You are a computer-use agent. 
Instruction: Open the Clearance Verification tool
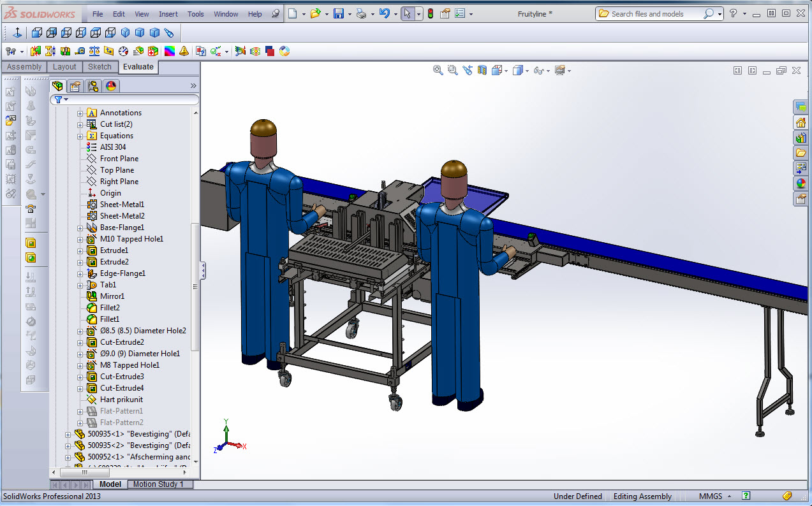(50, 51)
